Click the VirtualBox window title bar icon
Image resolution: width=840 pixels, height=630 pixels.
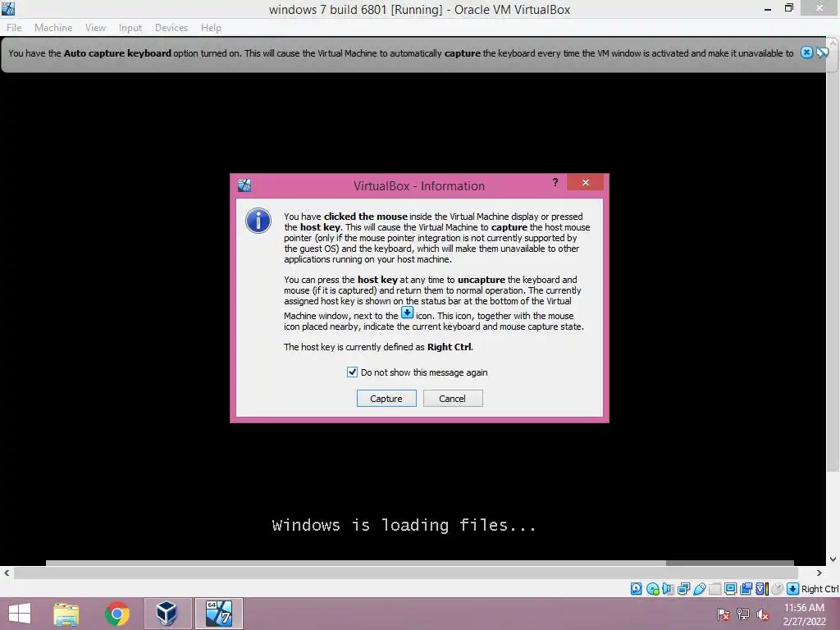(x=8, y=8)
